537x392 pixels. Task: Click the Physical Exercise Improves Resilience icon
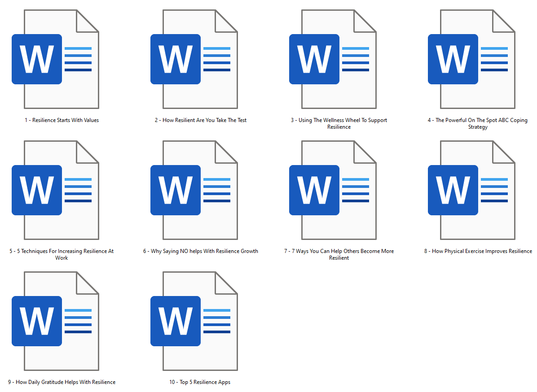point(471,190)
